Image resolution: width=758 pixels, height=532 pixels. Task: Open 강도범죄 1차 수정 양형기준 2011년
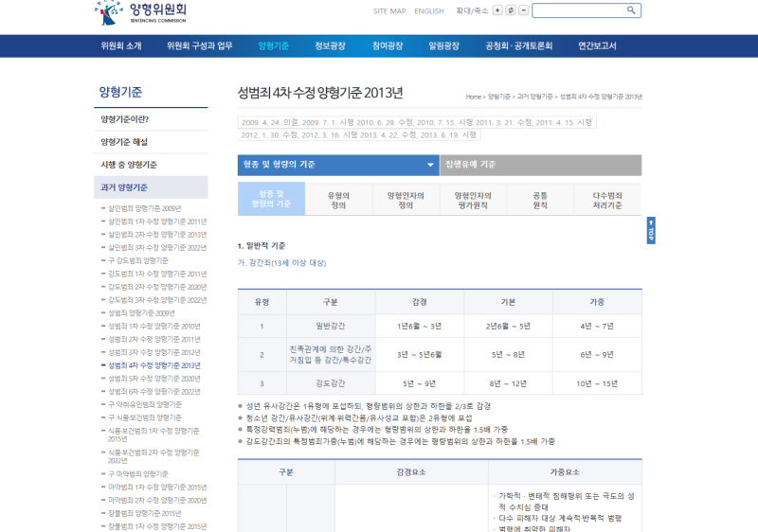(157, 274)
